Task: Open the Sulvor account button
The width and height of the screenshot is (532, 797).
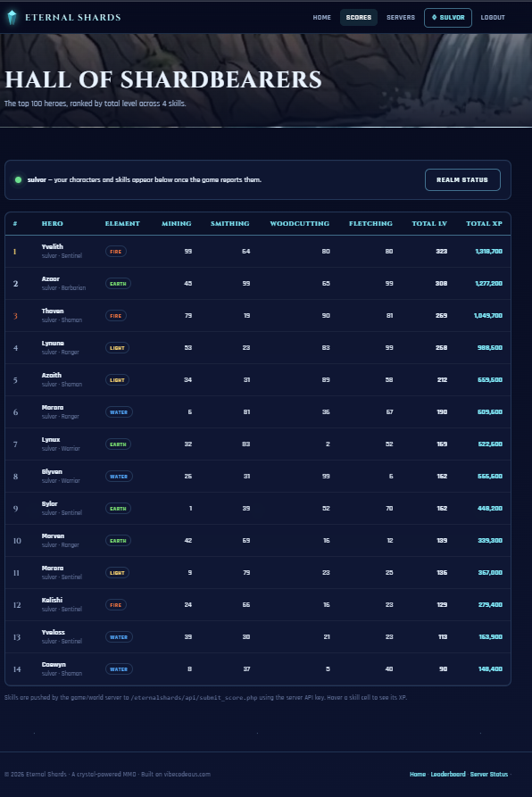Action: (448, 17)
